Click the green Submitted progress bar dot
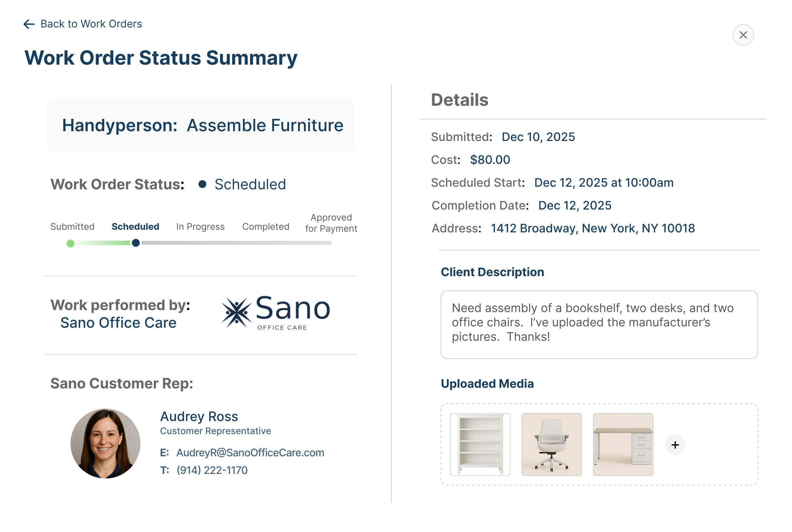Viewport: 792px width, 532px height. (71, 243)
